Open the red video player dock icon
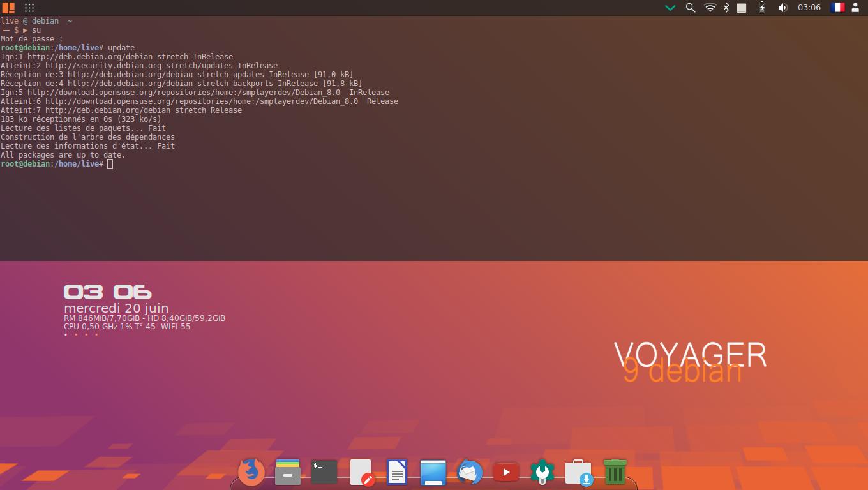 (x=506, y=472)
